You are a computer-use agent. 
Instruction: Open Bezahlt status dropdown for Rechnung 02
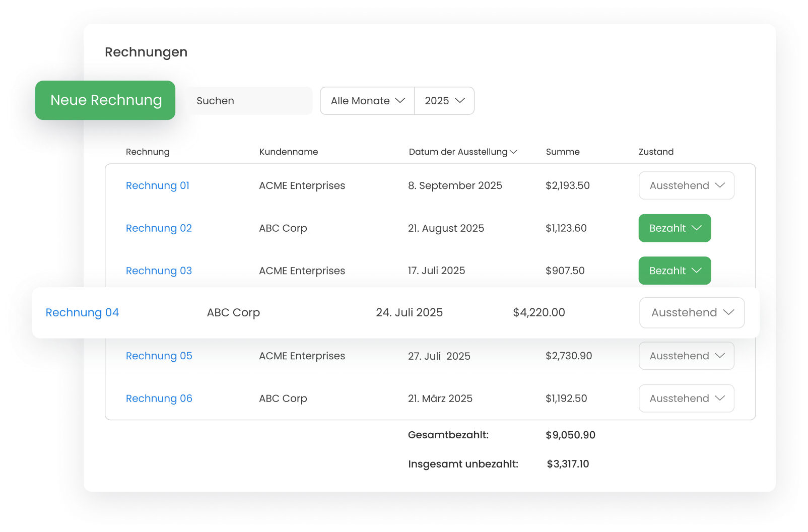coord(675,228)
